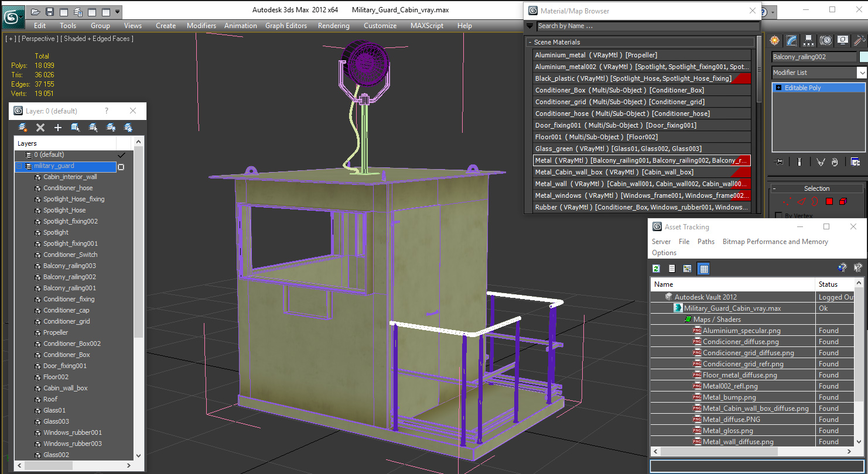This screenshot has width=868, height=474.
Task: Click the object color swatch beside name field
Action: coord(863,57)
